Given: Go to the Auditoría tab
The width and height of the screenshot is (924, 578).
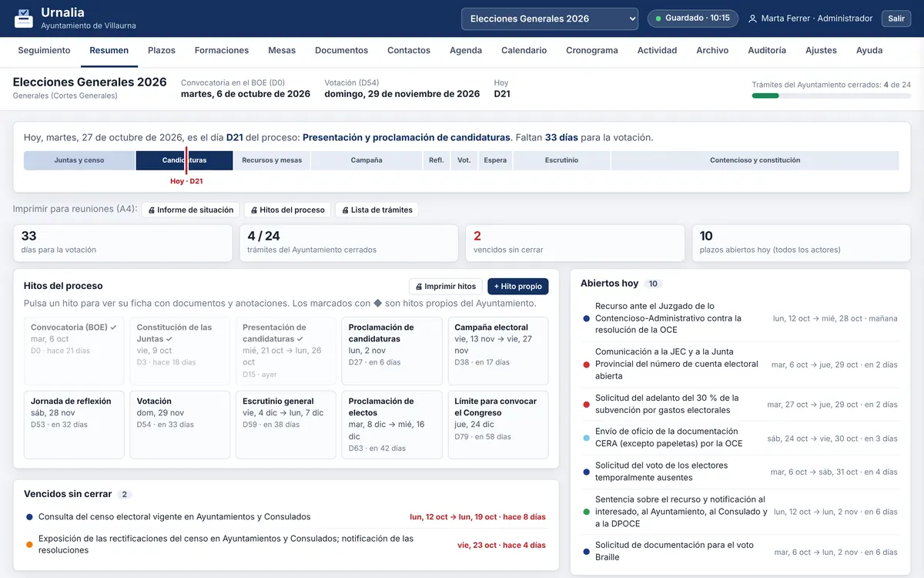Looking at the screenshot, I should pyautogui.click(x=767, y=50).
